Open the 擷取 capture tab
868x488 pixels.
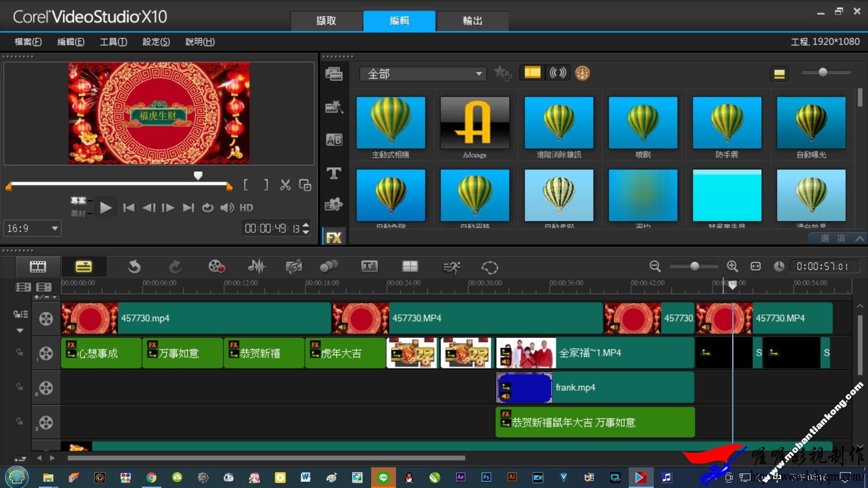pos(326,21)
